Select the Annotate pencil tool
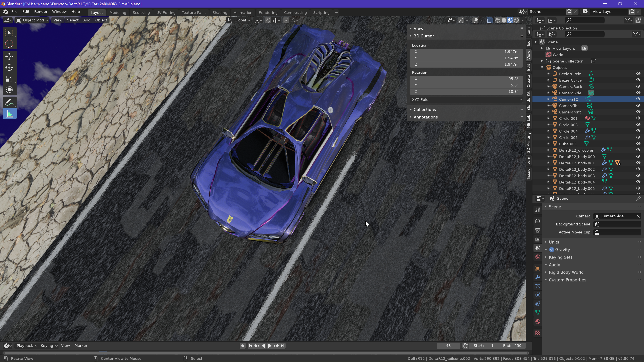The image size is (644, 362). [x=9, y=102]
